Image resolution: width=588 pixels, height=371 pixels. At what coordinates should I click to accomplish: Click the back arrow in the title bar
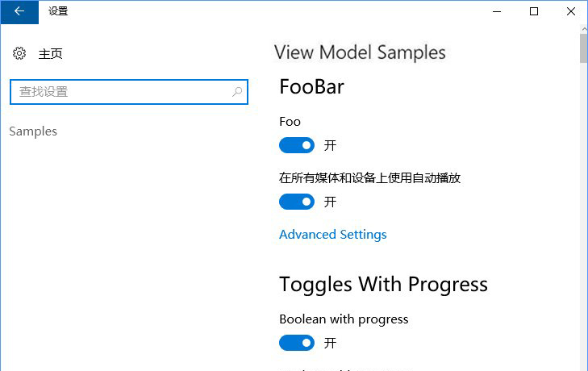pyautogui.click(x=19, y=11)
